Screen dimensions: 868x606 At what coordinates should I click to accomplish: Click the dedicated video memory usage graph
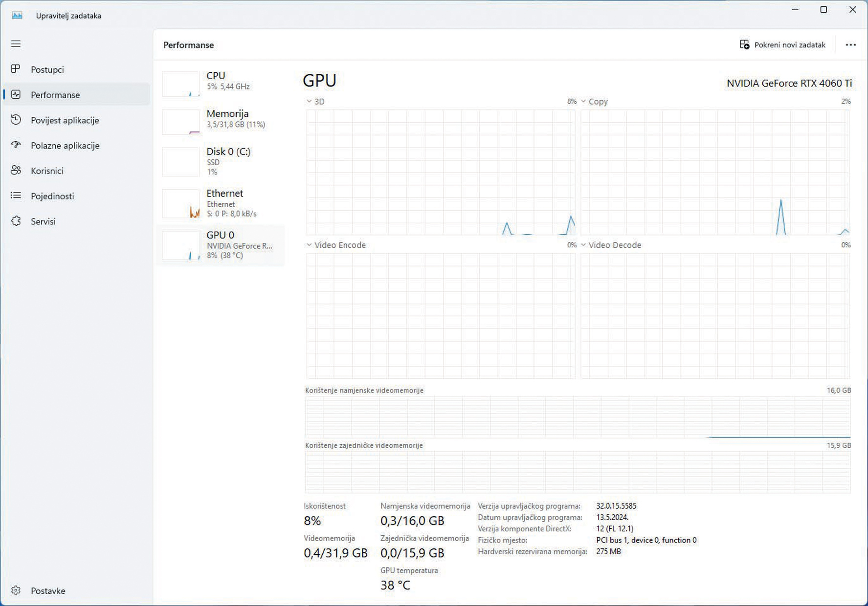click(578, 417)
